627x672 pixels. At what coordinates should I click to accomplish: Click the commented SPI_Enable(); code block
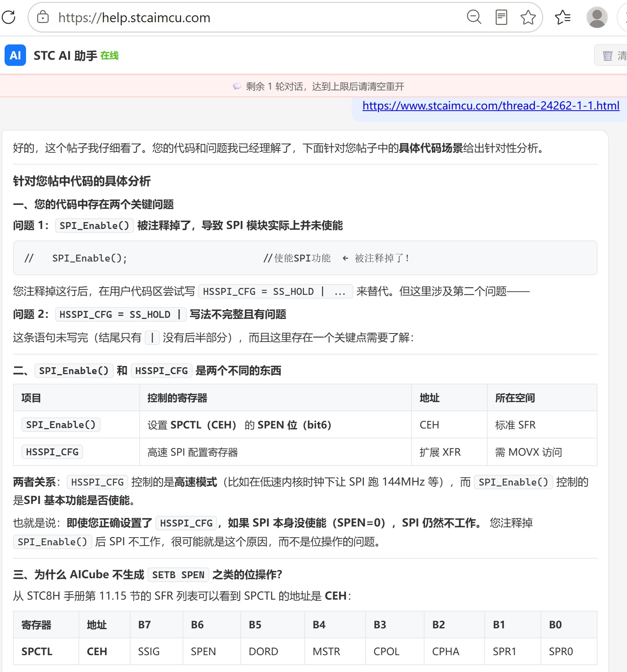305,258
